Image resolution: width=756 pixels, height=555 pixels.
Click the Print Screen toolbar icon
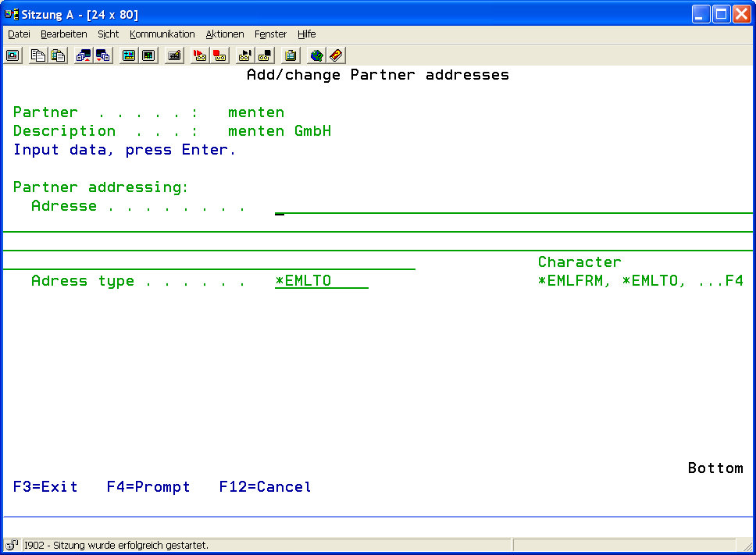[x=13, y=55]
